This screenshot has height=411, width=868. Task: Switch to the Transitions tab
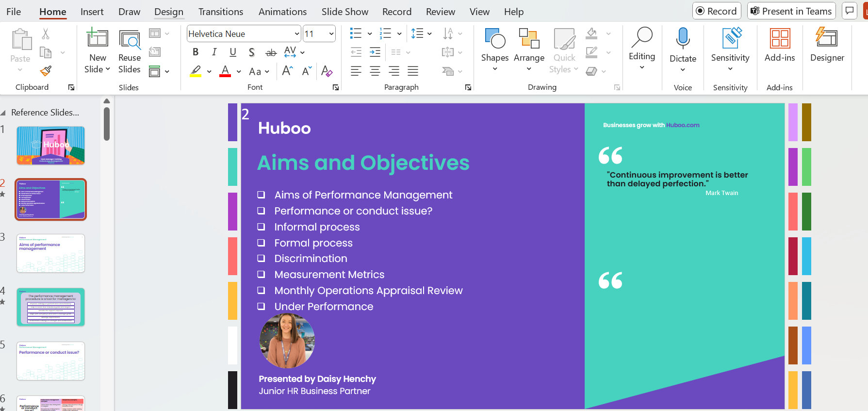[x=220, y=12]
